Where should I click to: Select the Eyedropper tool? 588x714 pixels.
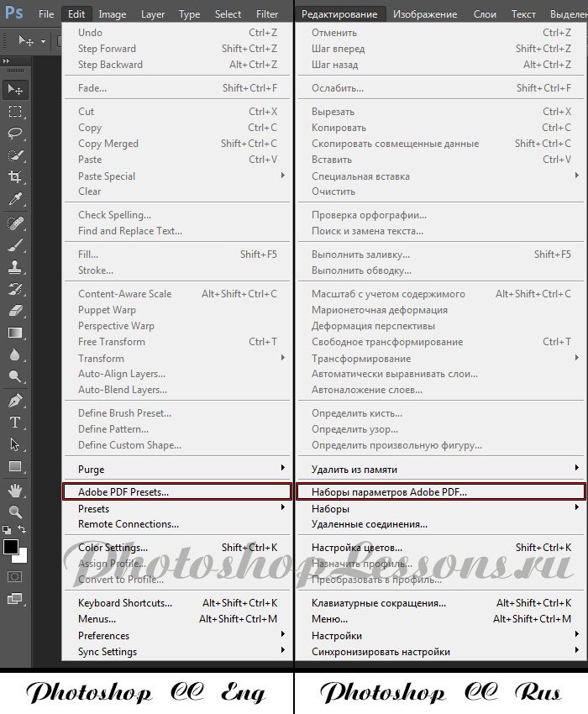(x=15, y=199)
